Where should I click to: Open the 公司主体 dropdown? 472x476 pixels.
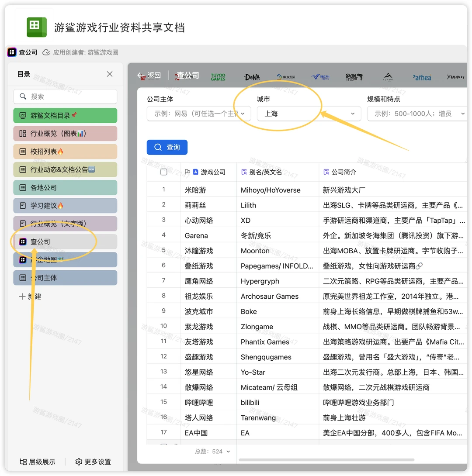pos(199,114)
